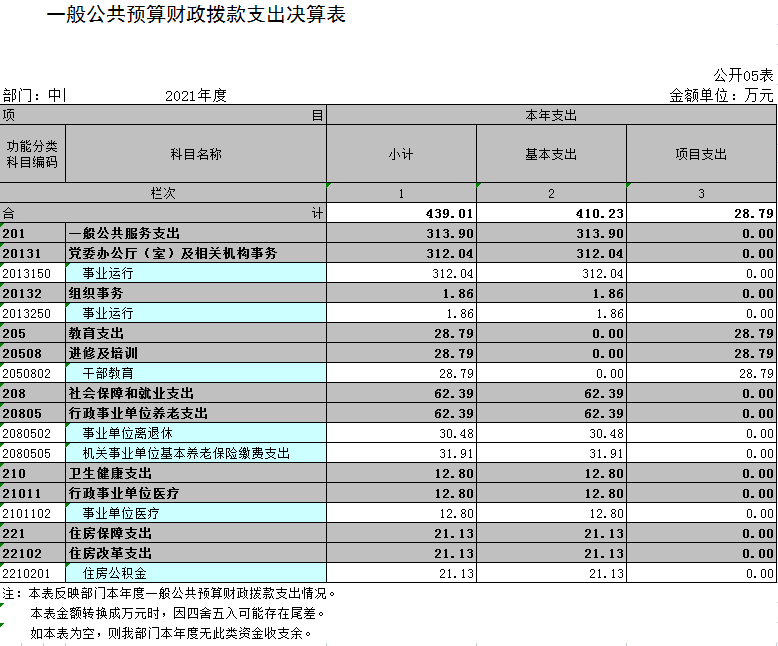
Task: Click code cell 2210201
Action: [32, 573]
